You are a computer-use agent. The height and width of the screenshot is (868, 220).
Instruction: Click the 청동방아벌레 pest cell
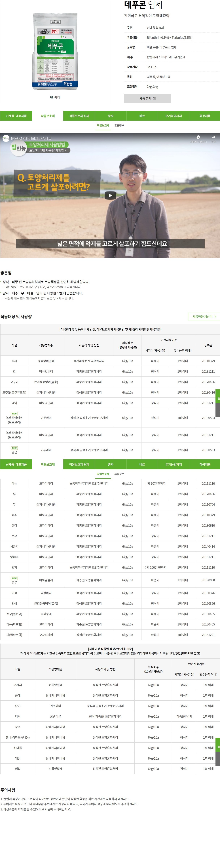tap(46, 361)
